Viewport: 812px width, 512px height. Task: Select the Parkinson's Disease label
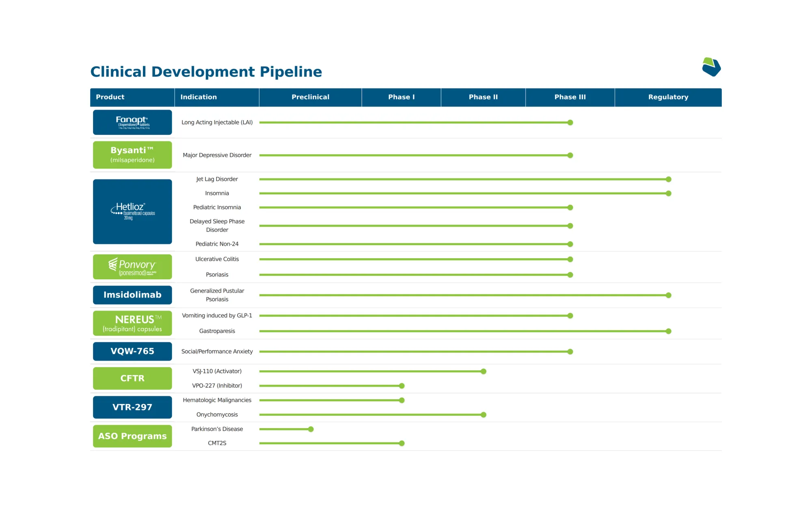[217, 429]
